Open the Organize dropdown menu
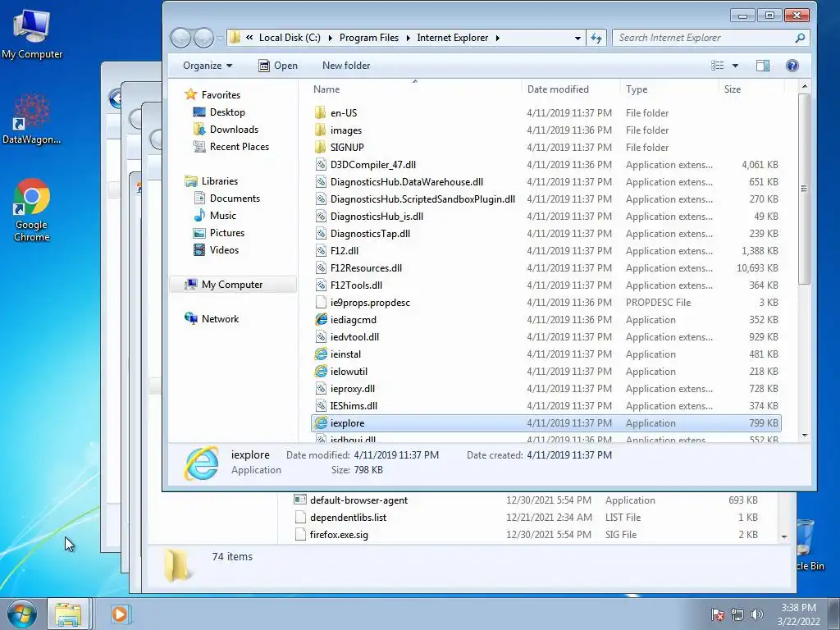Screen dimensions: 840x630 pos(208,66)
